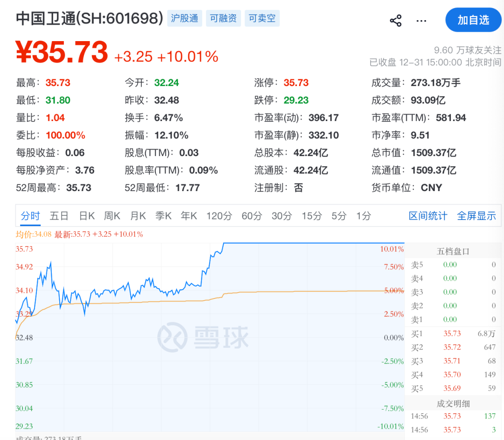Screen dimensions: 504x440
Task: Select the 年K tab
Action: click(x=189, y=216)
